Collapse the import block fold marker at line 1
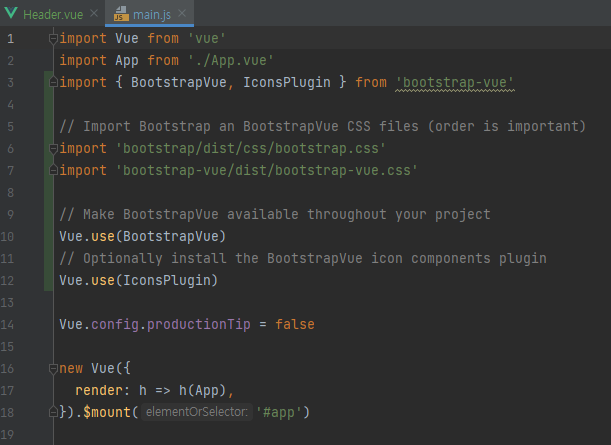This screenshot has width=611, height=445. (x=53, y=39)
